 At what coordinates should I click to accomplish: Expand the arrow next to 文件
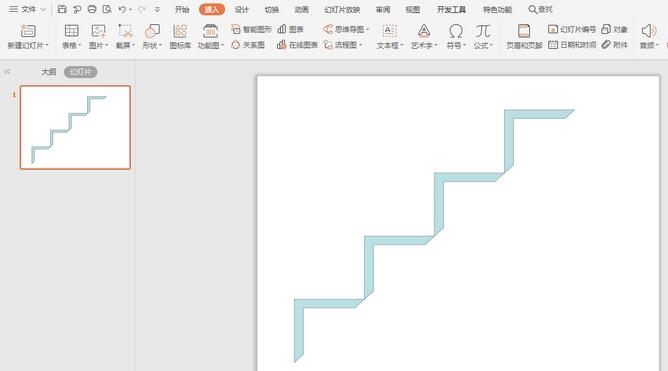43,9
